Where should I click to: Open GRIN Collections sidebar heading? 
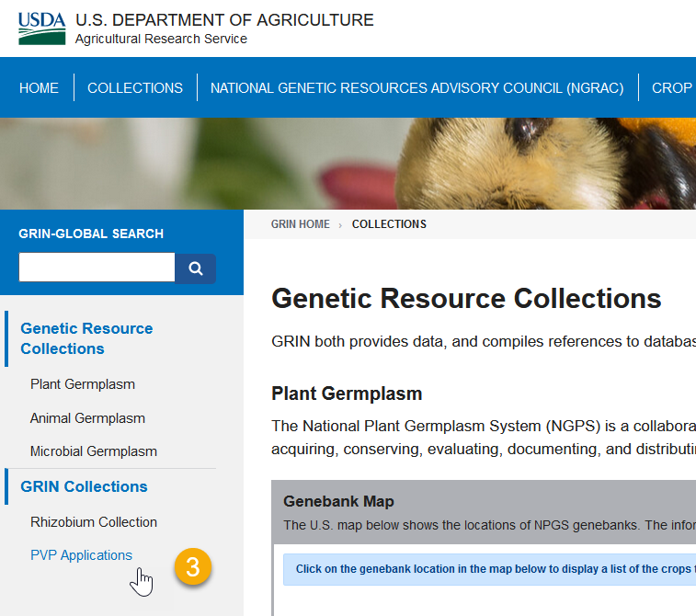pyautogui.click(x=84, y=486)
